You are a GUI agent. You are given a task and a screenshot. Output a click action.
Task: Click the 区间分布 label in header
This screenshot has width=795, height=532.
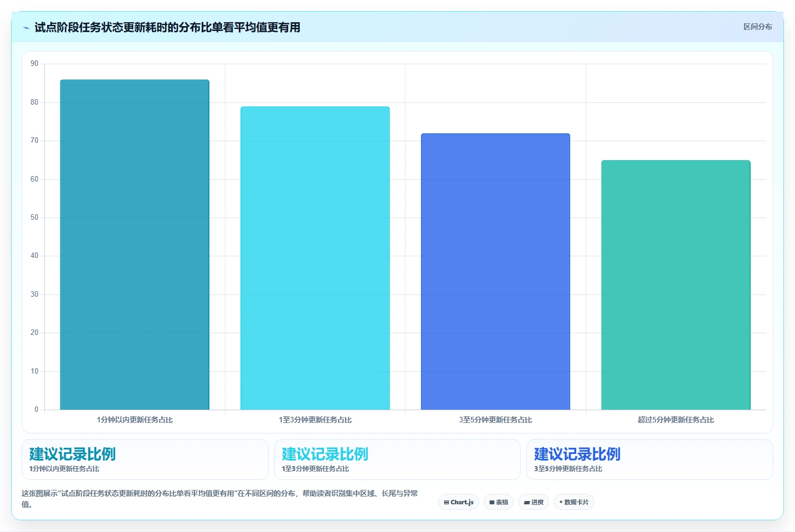click(757, 27)
